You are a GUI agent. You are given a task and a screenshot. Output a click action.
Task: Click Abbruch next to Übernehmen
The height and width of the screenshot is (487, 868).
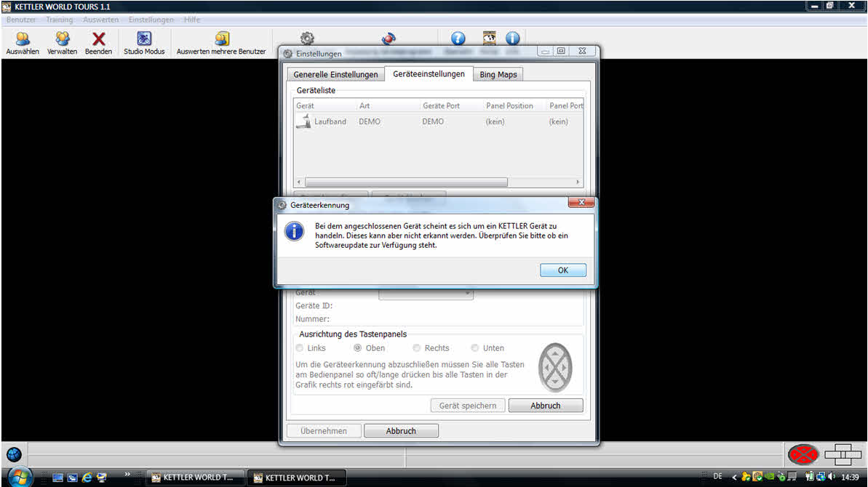[x=402, y=431]
